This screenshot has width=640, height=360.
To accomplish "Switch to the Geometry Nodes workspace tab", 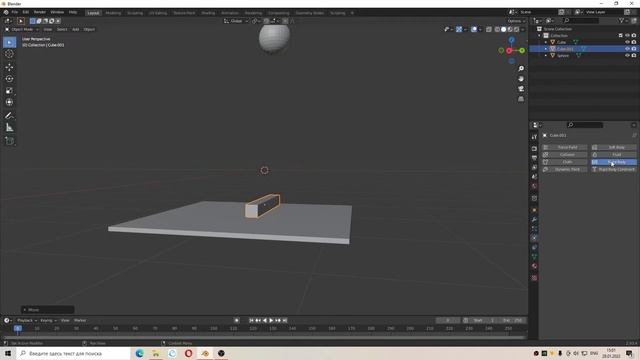I will (310, 13).
